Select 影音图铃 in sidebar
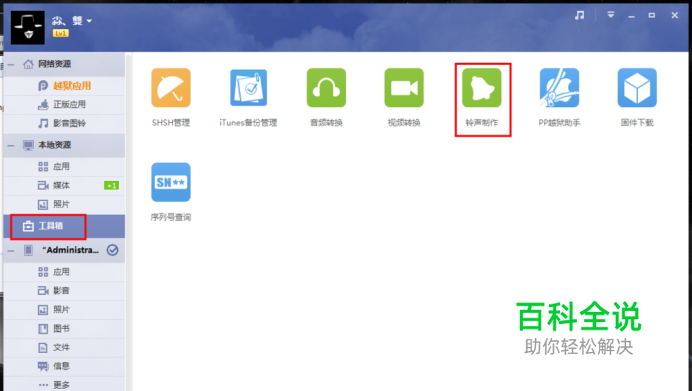 tap(64, 124)
